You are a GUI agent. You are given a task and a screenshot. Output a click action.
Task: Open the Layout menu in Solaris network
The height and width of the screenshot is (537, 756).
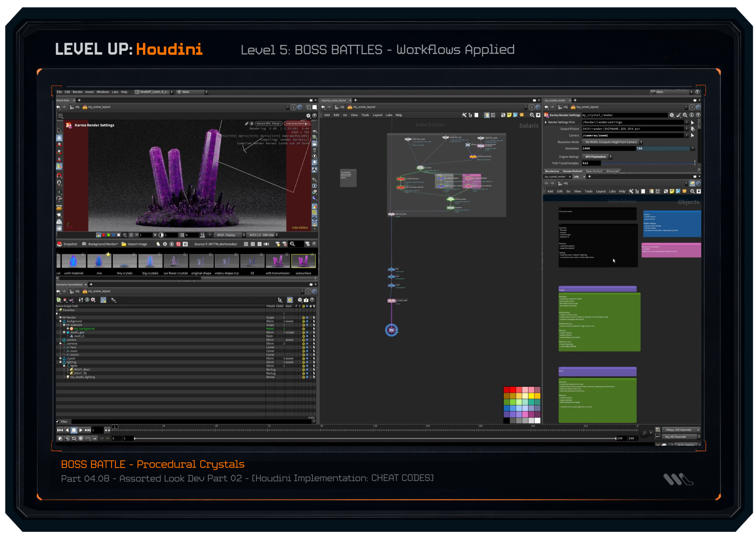click(377, 115)
